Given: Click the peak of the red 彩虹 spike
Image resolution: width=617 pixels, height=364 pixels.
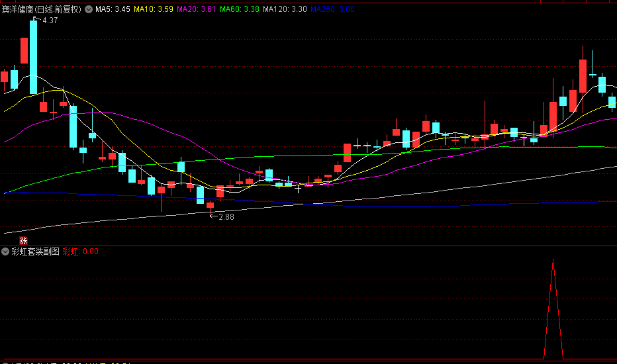Looking at the screenshot, I should 553,259.
